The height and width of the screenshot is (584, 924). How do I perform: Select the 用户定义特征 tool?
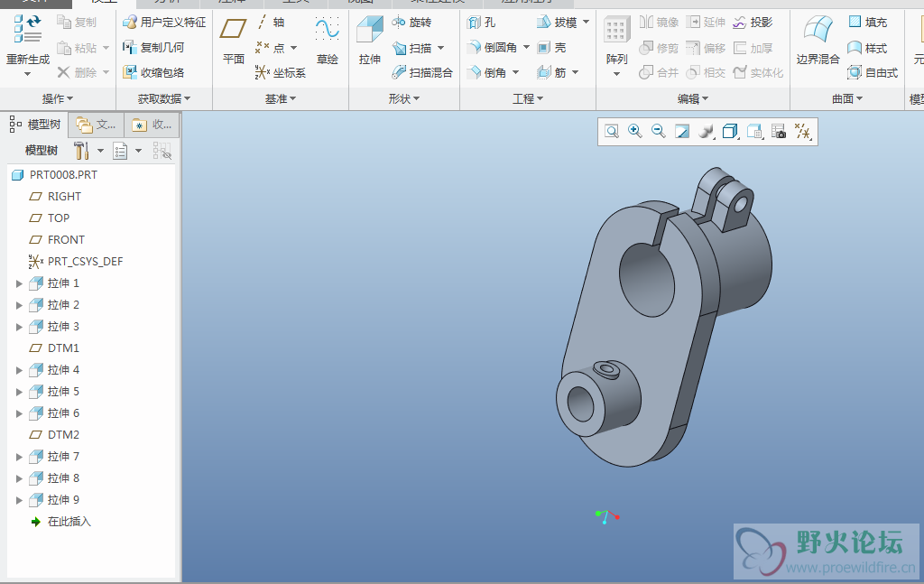[164, 23]
